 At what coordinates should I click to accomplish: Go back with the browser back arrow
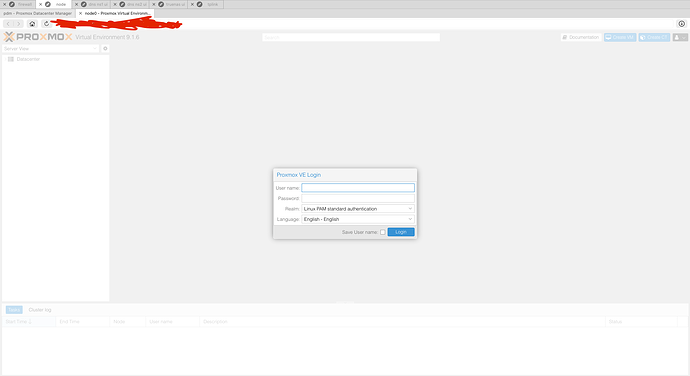tap(8, 24)
